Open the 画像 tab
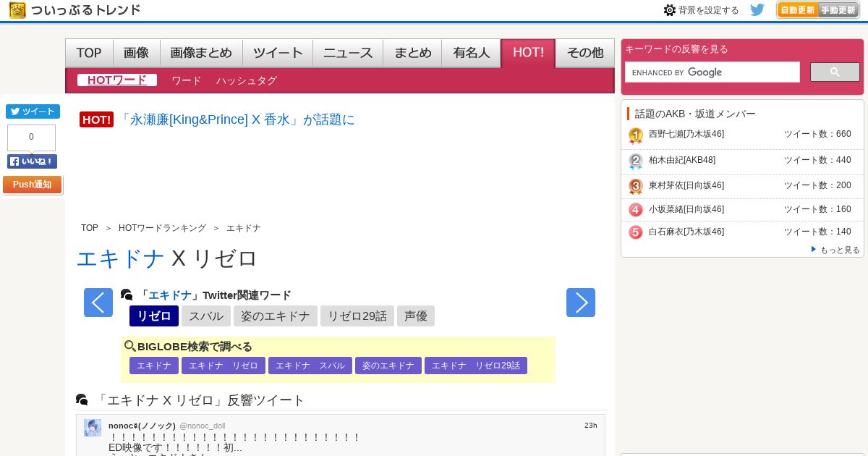This screenshot has height=456, width=868. click(136, 53)
